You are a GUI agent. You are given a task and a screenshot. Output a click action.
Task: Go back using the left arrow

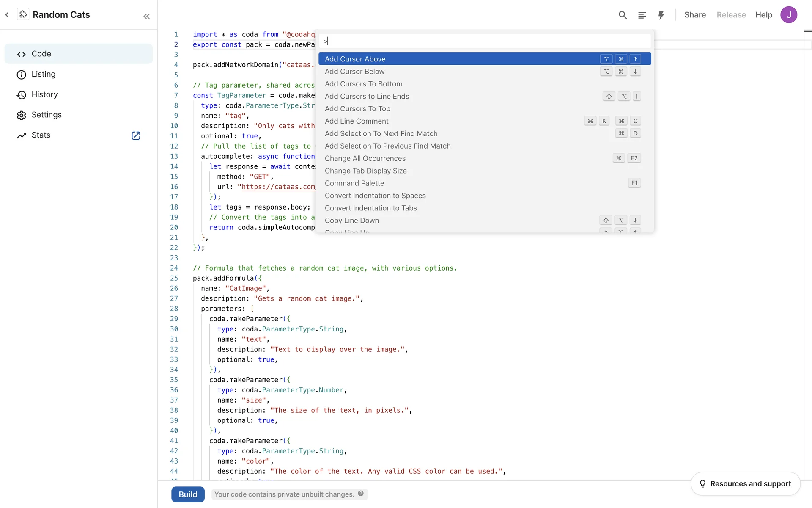click(7, 15)
